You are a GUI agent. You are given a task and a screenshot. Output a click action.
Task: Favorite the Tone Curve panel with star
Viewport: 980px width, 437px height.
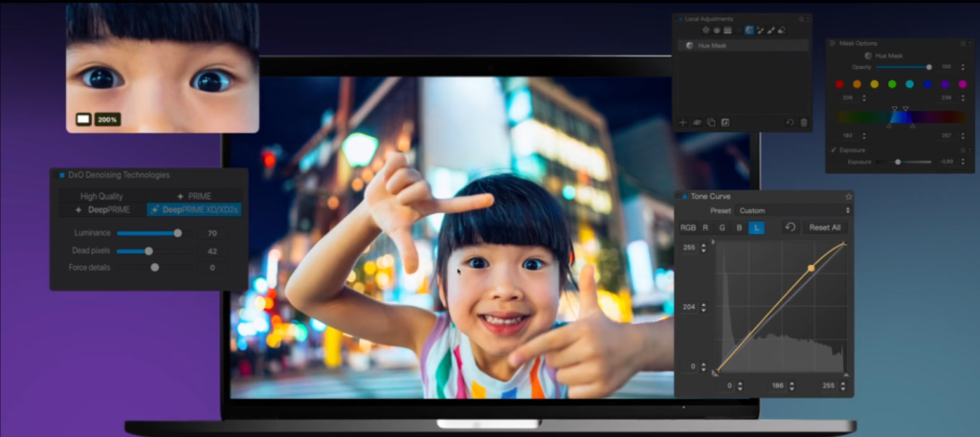[848, 196]
